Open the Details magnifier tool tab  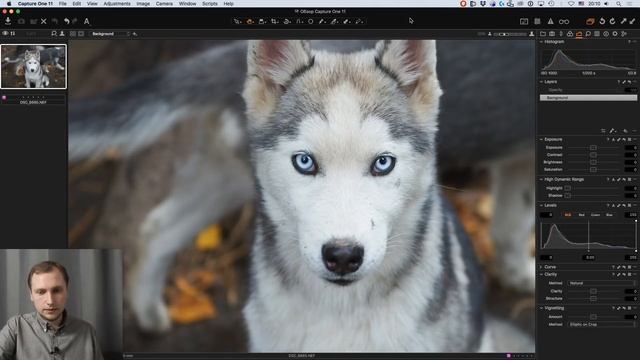tap(588, 34)
